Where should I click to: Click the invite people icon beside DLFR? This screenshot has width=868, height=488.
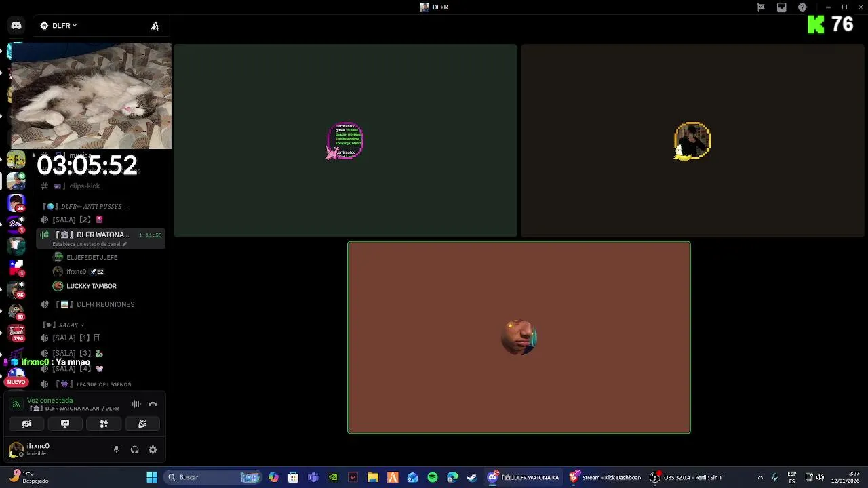point(155,26)
